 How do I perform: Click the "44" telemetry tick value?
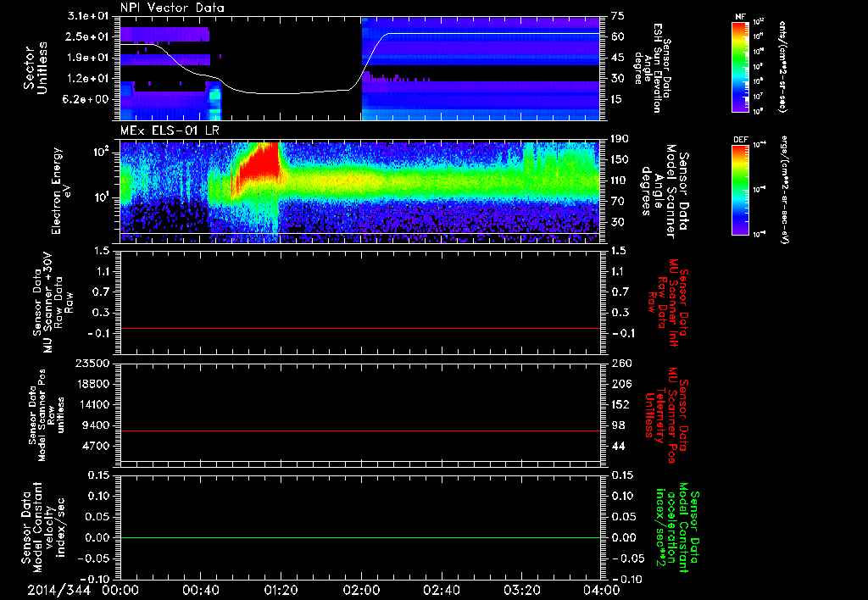[x=618, y=446]
